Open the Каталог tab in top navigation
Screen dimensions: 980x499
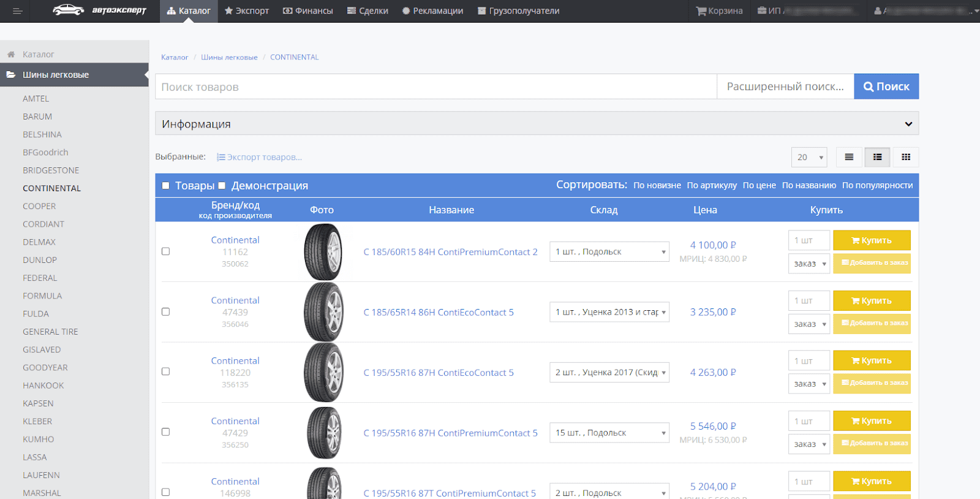coord(189,11)
